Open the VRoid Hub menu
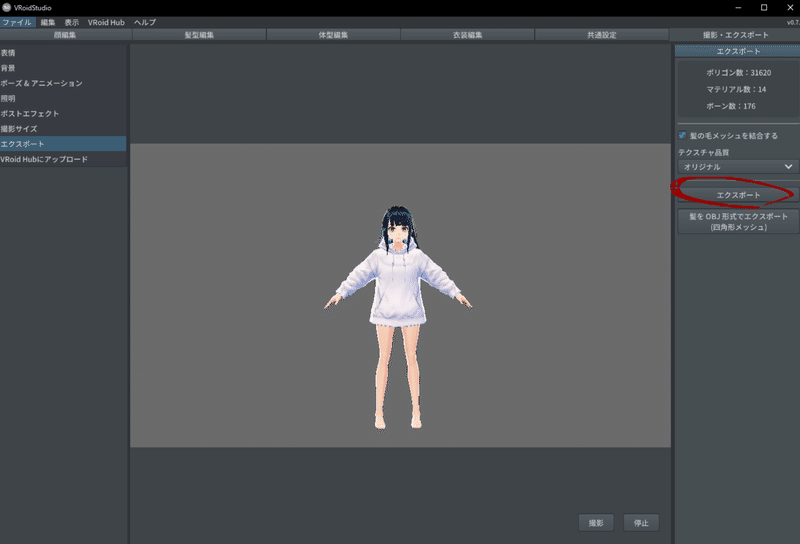Screen dimensions: 800x544 point(106,22)
